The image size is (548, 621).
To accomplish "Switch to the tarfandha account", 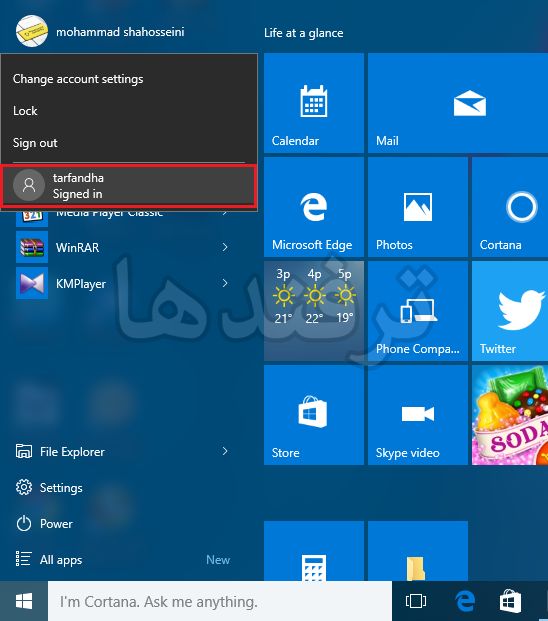I will pyautogui.click(x=129, y=186).
